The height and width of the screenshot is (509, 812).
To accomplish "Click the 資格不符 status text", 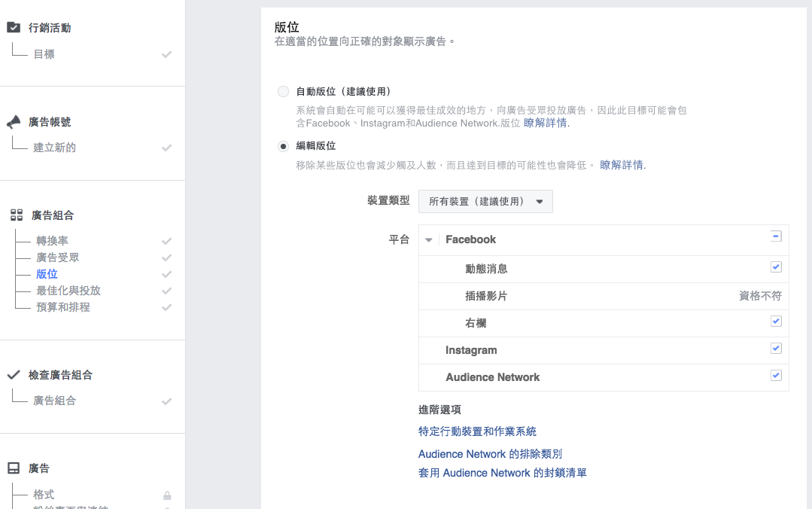I will (759, 296).
